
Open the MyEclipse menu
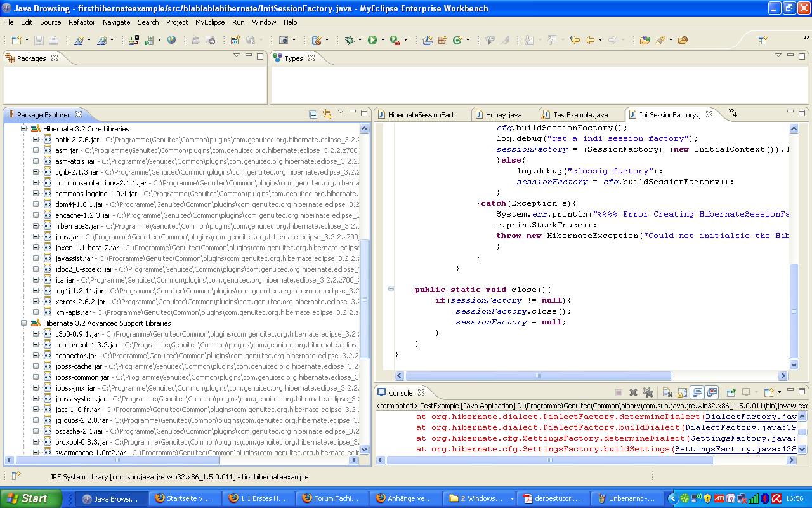pos(210,22)
